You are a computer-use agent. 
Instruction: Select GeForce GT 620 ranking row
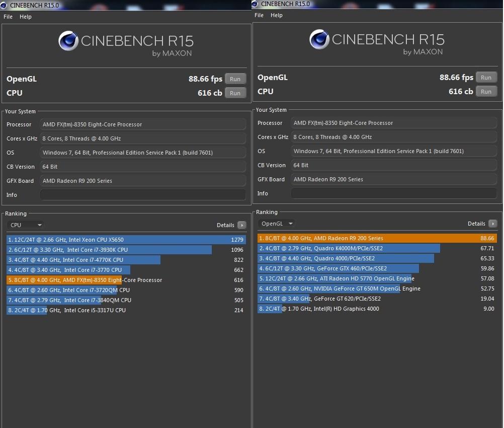[x=377, y=299]
